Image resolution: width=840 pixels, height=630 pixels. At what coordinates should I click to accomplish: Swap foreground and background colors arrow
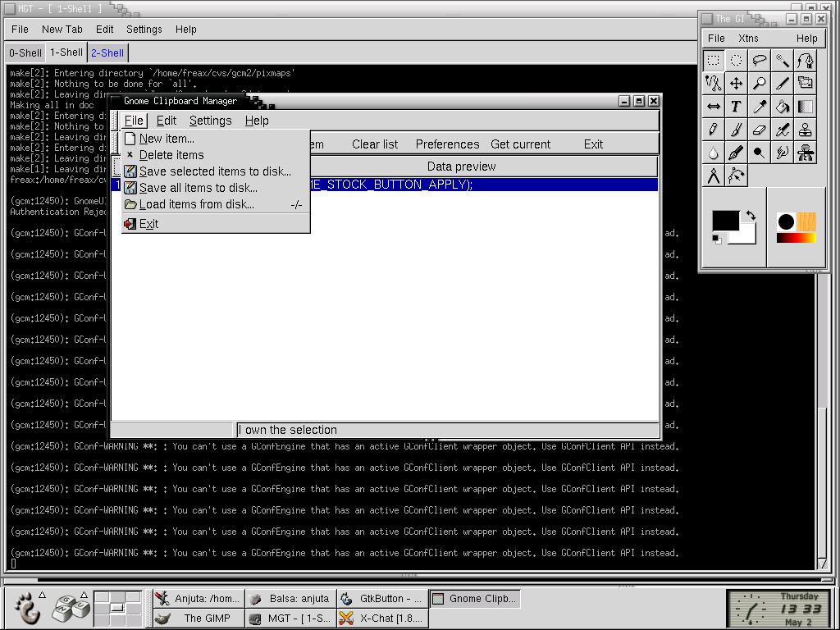[x=751, y=216]
